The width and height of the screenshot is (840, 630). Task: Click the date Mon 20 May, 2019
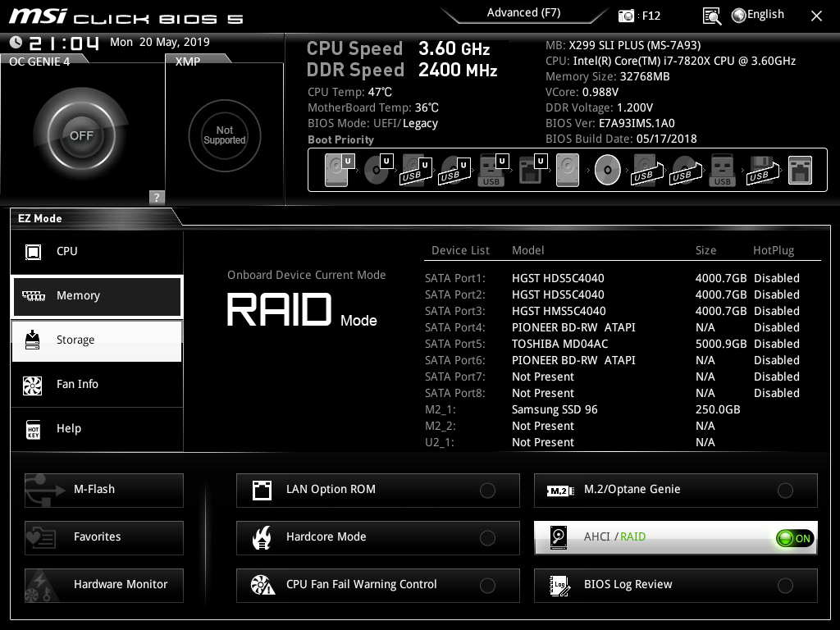pos(160,42)
